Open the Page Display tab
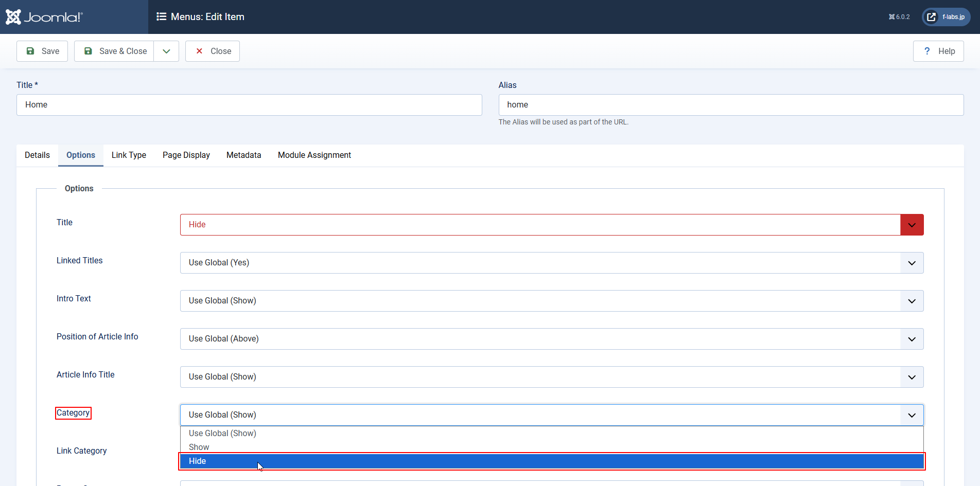This screenshot has height=486, width=980. point(186,155)
